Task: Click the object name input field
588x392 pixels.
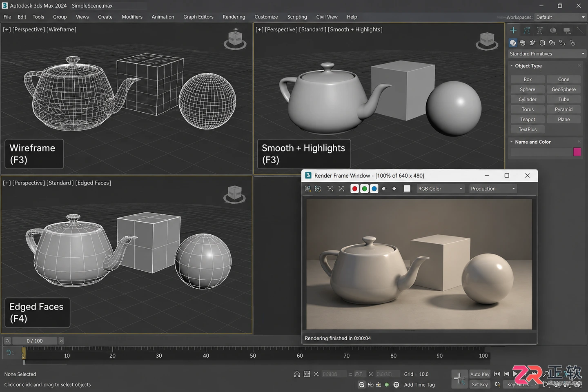Action: click(541, 152)
